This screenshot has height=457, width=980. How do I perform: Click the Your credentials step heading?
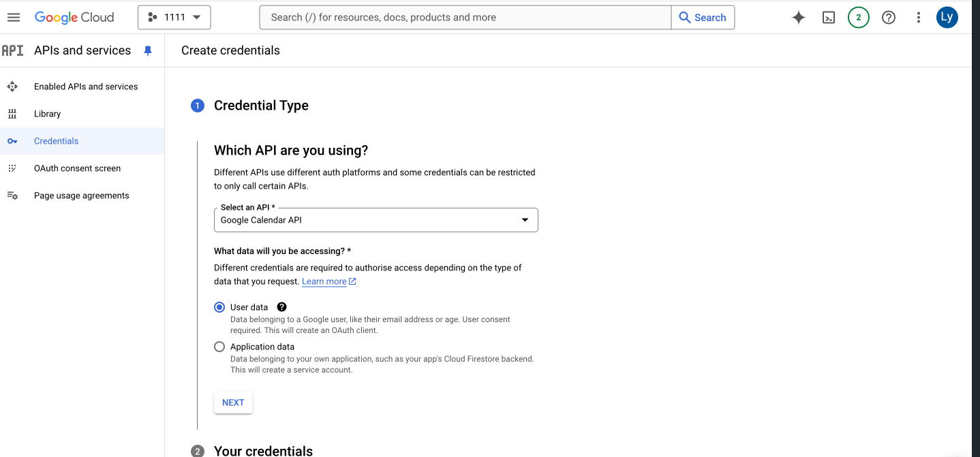point(263,451)
